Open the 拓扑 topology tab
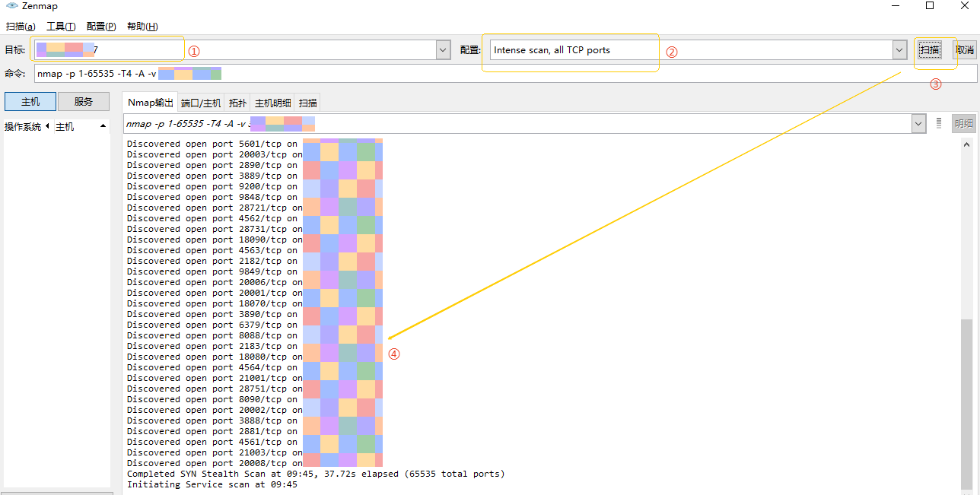This screenshot has width=980, height=495. click(237, 103)
